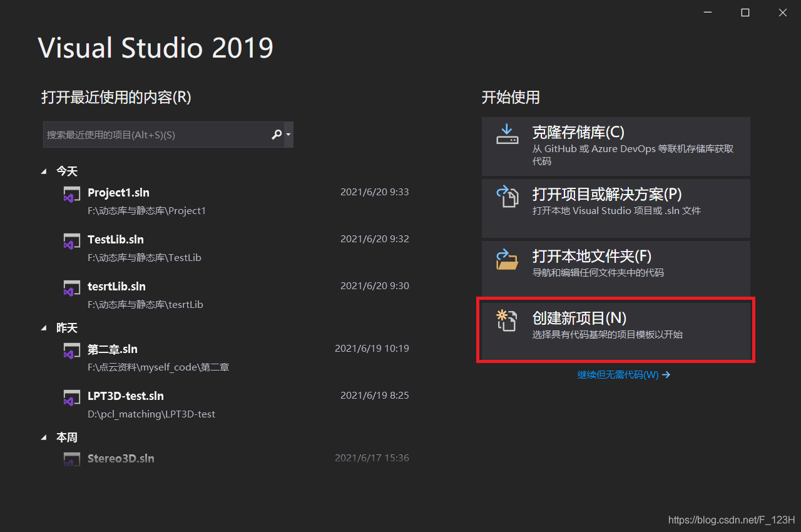Click path F:\点云资料\myself_code\第二章
This screenshot has width=801, height=532.
tap(158, 367)
